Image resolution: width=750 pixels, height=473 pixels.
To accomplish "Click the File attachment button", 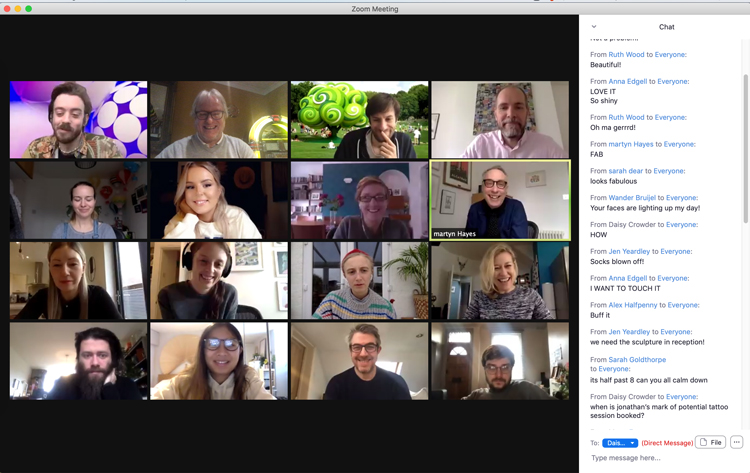I will pyautogui.click(x=710, y=442).
